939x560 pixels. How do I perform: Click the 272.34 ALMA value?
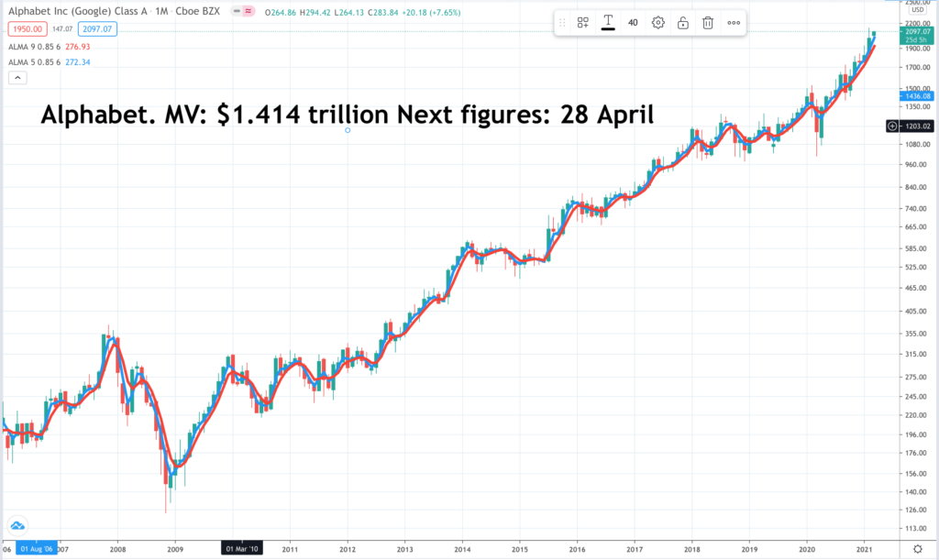pos(78,62)
